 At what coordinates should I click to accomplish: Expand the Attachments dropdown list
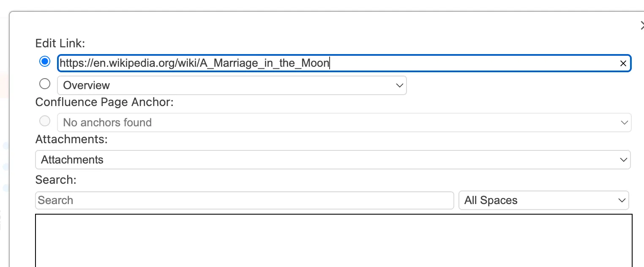click(333, 160)
